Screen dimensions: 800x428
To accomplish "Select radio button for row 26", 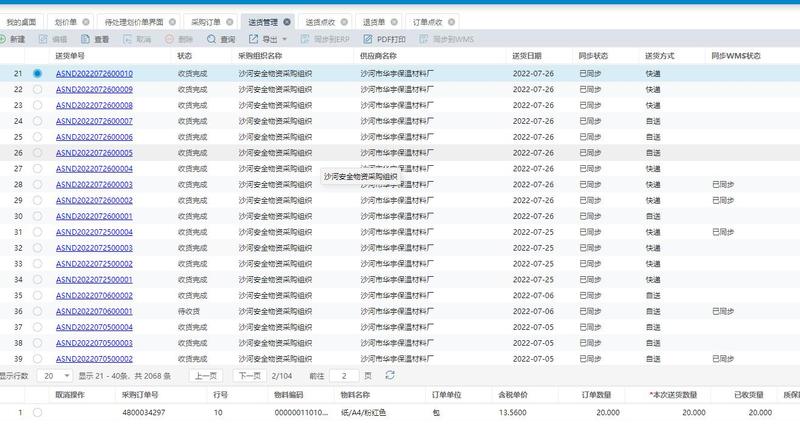I will pos(37,153).
